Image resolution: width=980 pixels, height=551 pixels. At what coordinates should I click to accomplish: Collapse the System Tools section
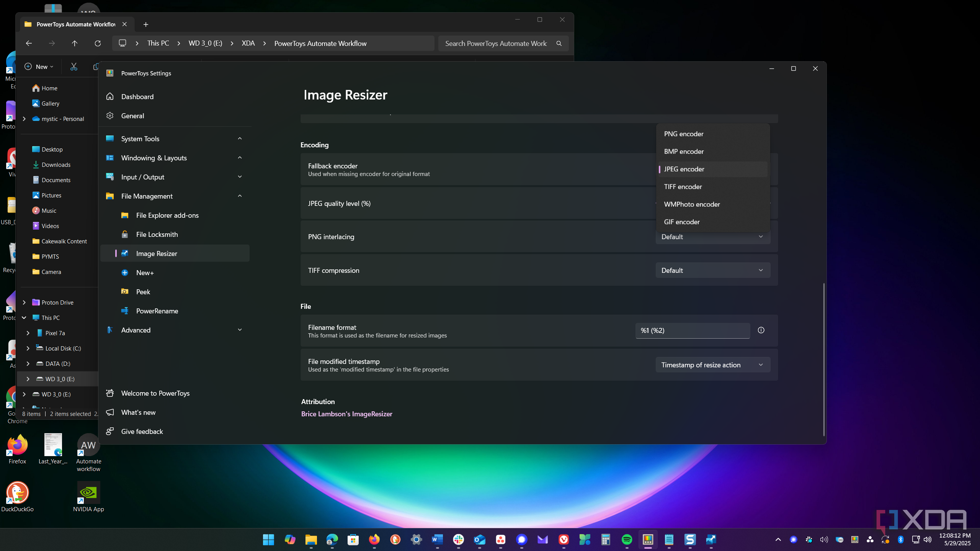240,139
